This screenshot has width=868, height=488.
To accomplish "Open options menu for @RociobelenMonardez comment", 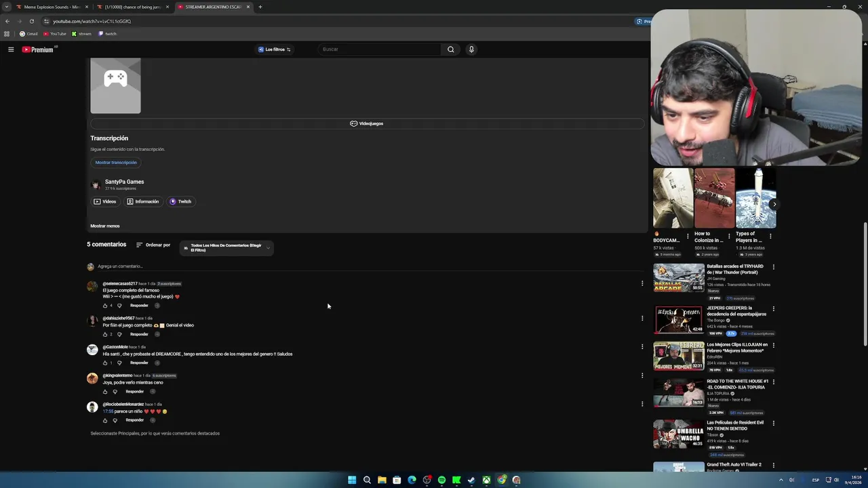I will (642, 404).
